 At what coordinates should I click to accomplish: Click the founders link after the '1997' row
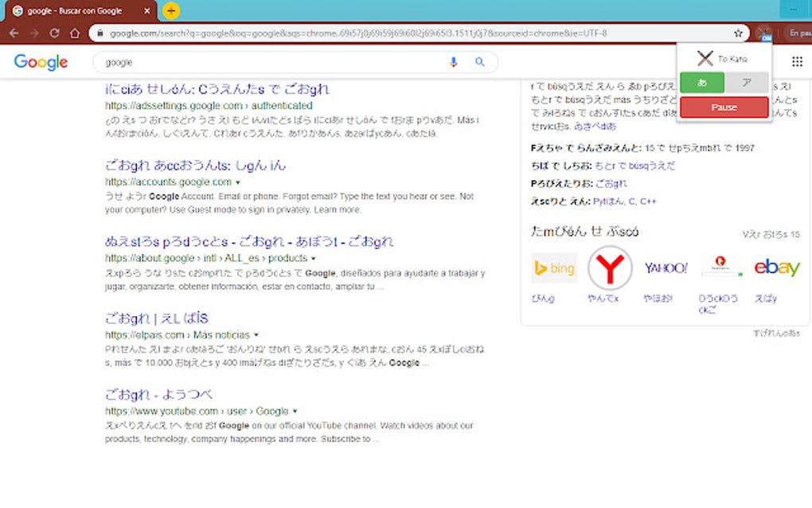point(634,166)
